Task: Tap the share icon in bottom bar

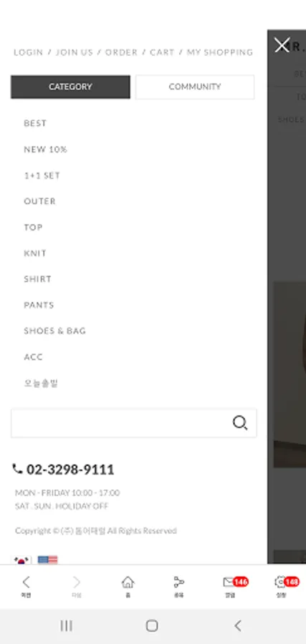Action: pos(178,586)
